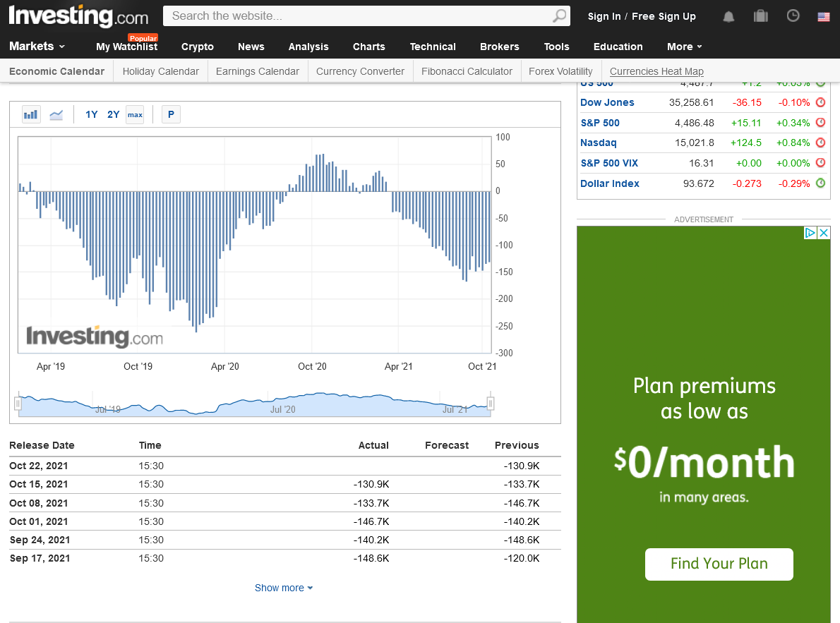Select the Holiday Calendar tab
The image size is (840, 623).
(x=161, y=71)
